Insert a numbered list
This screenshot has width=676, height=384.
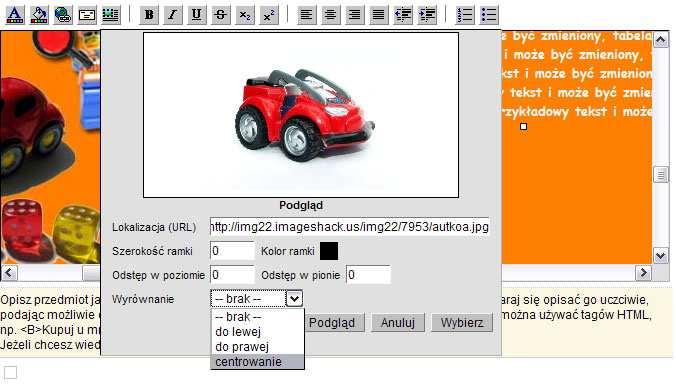tap(465, 15)
